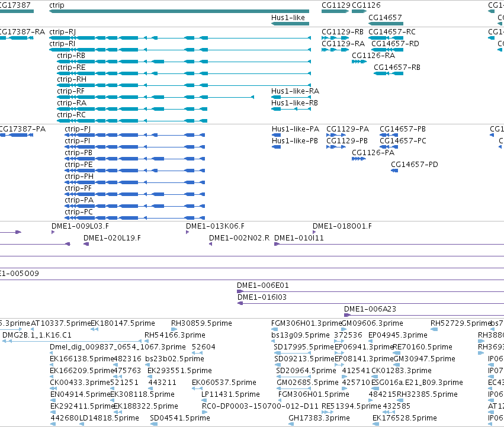This screenshot has height=427, width=504.
Task: Click the ctrip-RJ transcript label
Action: tap(63, 32)
